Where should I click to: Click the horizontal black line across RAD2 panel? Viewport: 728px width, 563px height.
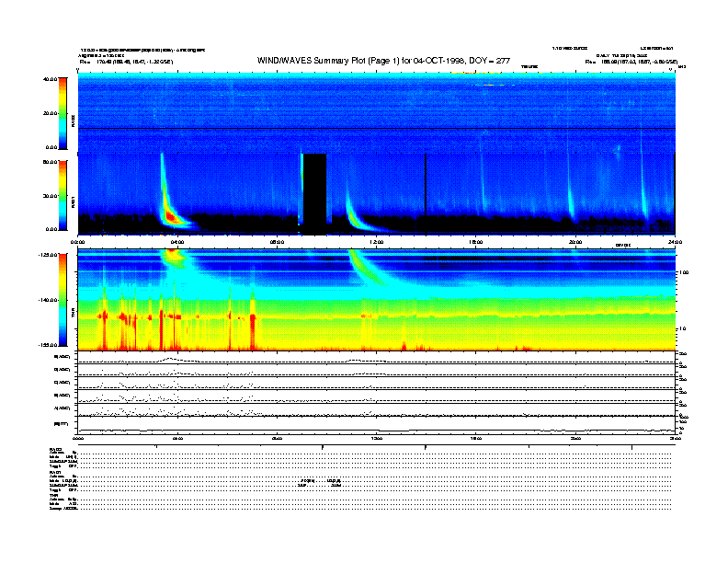[x=377, y=128]
